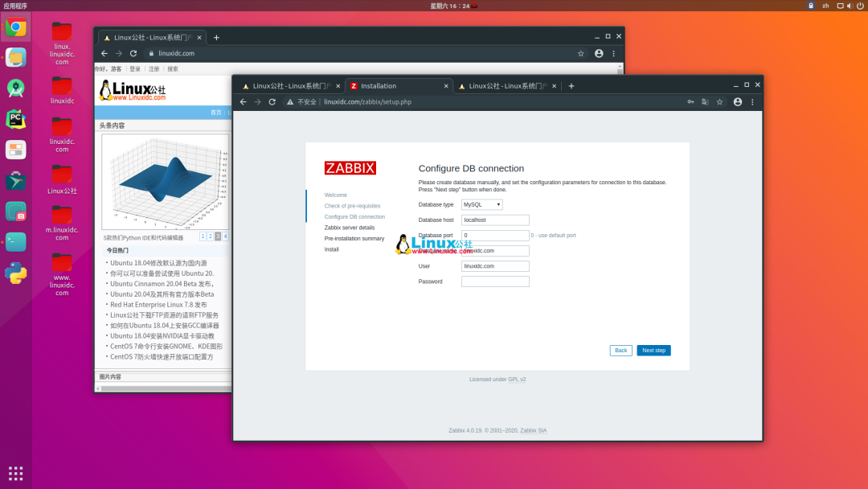
Task: Open the 应用程序 menu in top bar
Action: pos(15,6)
